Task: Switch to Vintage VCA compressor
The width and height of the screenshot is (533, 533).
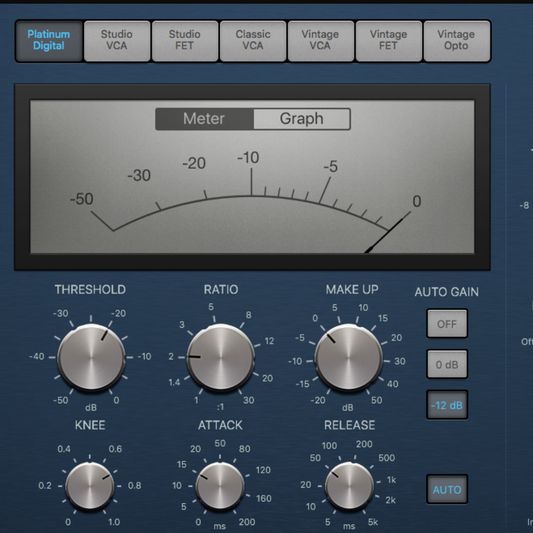Action: pos(321,41)
